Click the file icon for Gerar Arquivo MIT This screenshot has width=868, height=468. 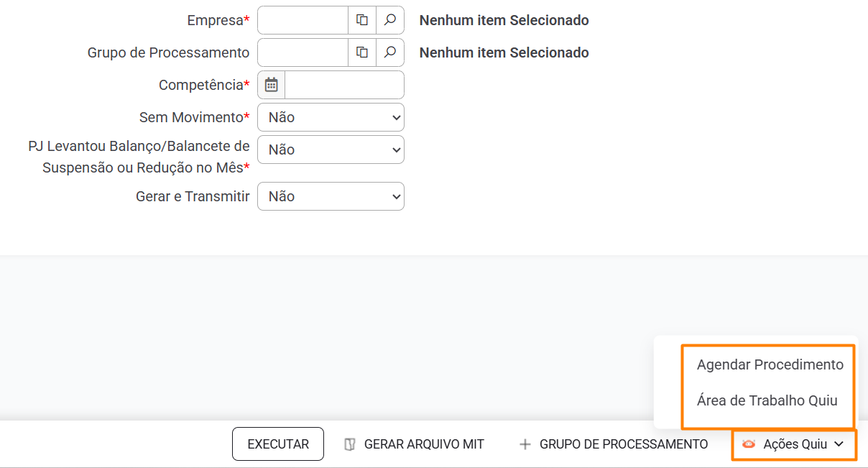(350, 444)
